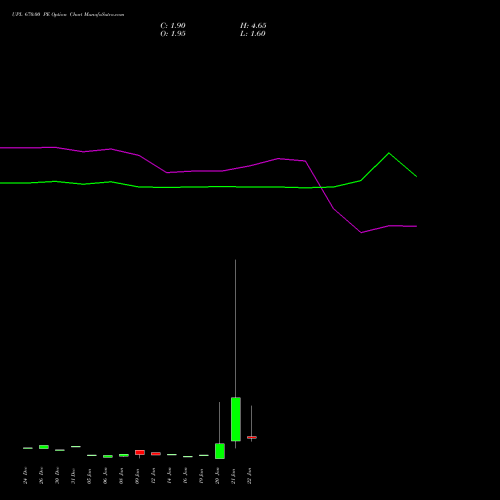Click the '24 Dec' date label
Viewport: 500px width, 500px height.
[x=26, y=476]
